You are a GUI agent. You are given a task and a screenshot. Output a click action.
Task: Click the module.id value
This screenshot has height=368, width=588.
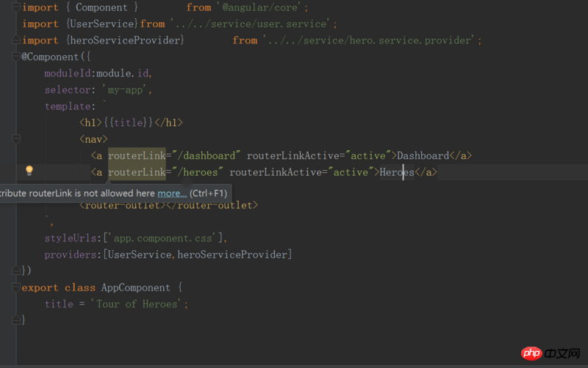pos(122,73)
